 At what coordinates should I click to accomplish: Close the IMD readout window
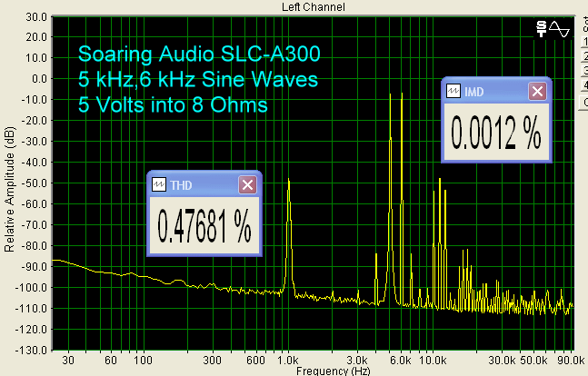[537, 91]
